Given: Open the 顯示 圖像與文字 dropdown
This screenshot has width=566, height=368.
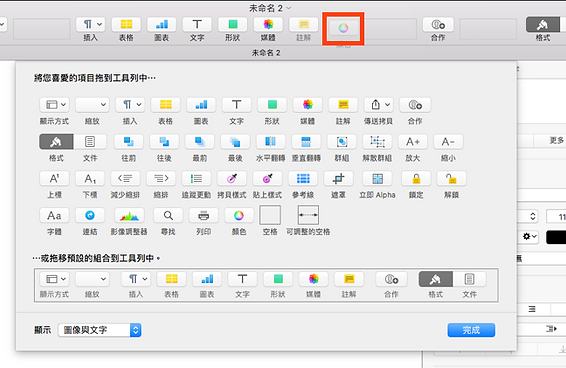Looking at the screenshot, I should 100,330.
